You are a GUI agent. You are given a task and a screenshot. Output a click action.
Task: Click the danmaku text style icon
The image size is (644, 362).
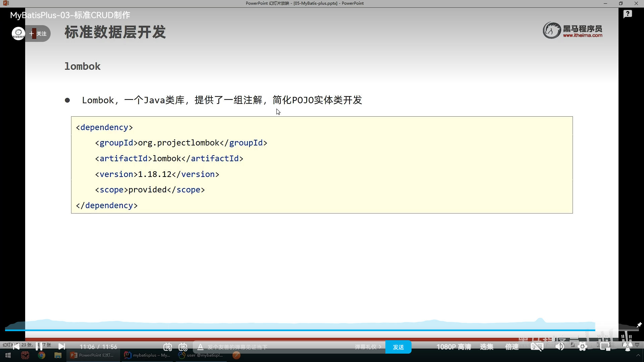[x=200, y=347]
